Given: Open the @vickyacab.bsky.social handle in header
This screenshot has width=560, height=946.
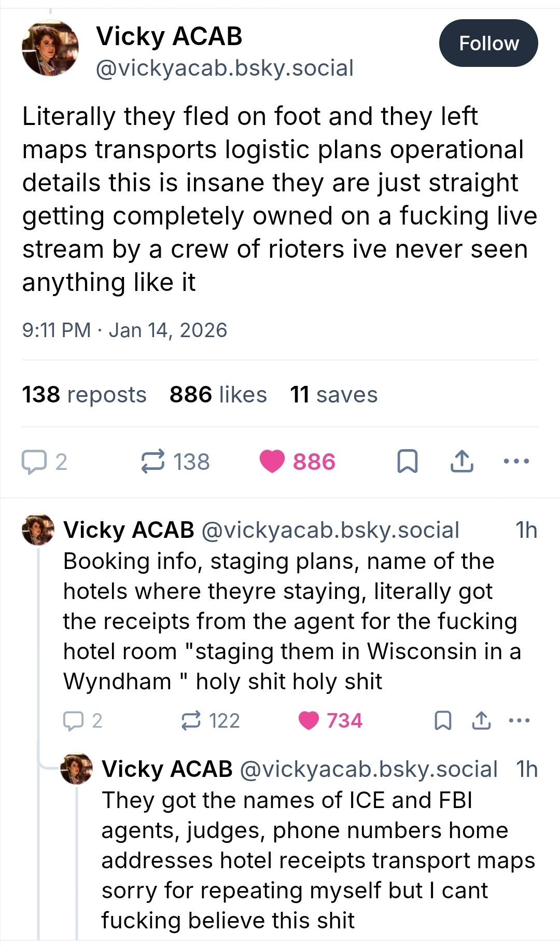Looking at the screenshot, I should coord(225,68).
